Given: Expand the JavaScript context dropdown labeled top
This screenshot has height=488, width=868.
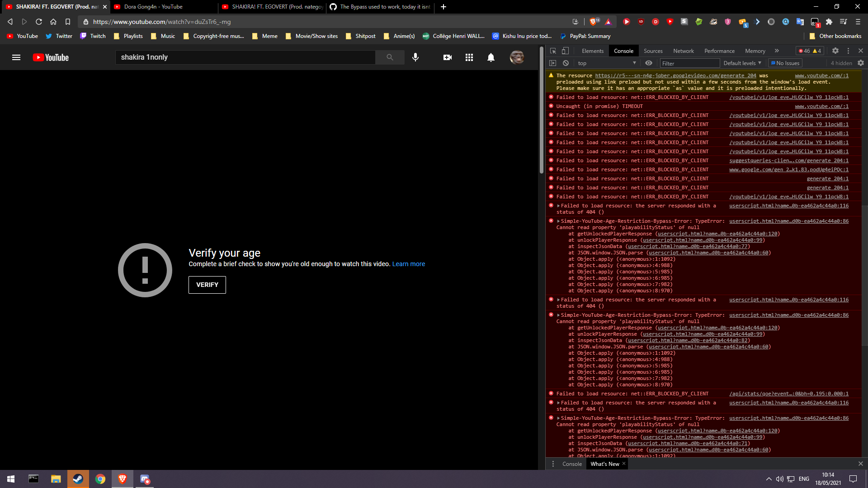Looking at the screenshot, I should click(x=606, y=63).
